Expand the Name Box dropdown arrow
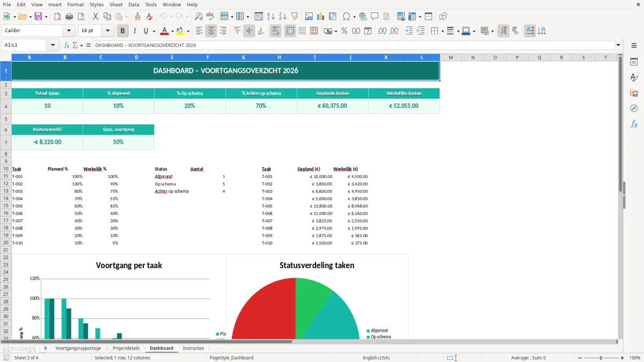 (53, 45)
